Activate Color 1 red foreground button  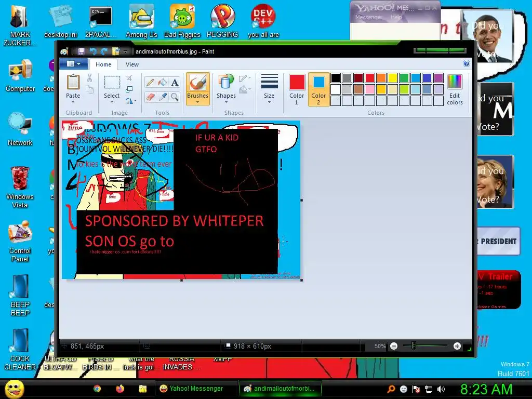click(x=297, y=89)
